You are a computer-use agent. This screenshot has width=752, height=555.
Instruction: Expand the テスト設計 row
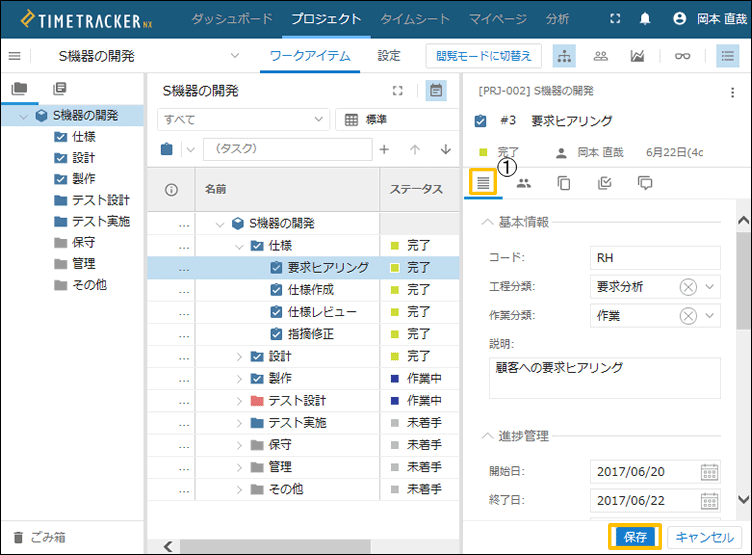coord(239,401)
